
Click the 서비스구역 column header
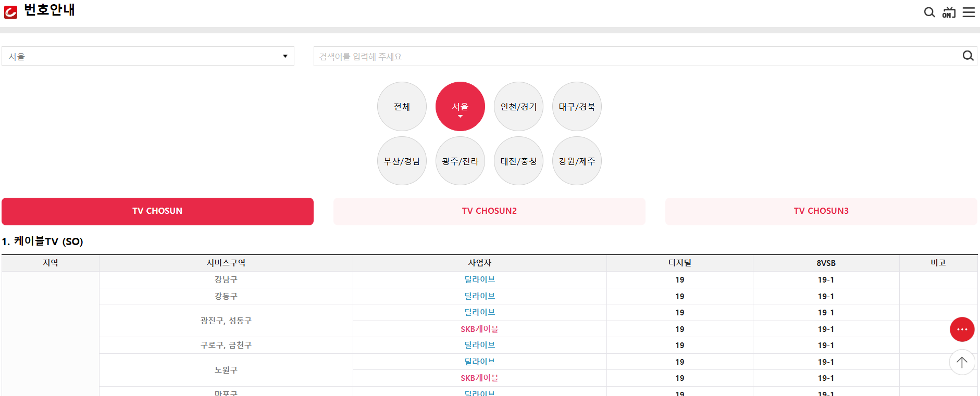coord(226,263)
